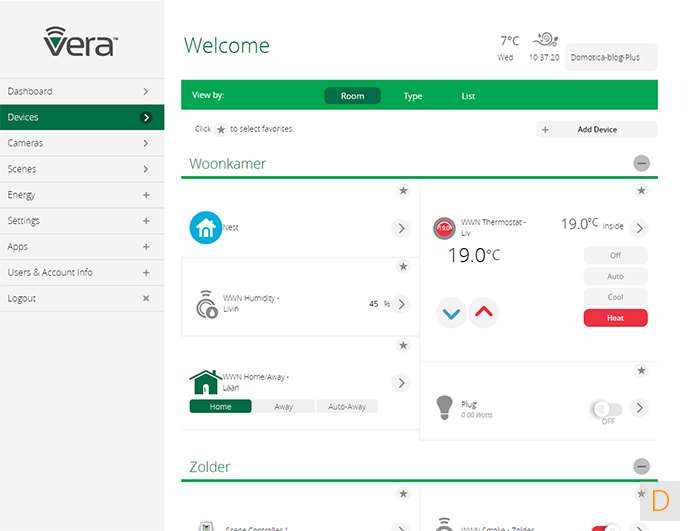Open the Domotica-blog-Plus controller selector
690x531 pixels.
pyautogui.click(x=611, y=57)
